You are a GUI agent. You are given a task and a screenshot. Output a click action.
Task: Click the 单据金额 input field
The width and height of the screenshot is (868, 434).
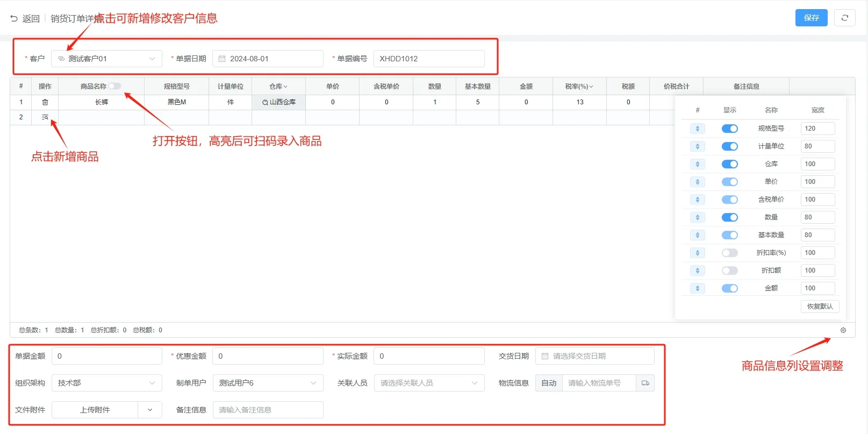106,356
